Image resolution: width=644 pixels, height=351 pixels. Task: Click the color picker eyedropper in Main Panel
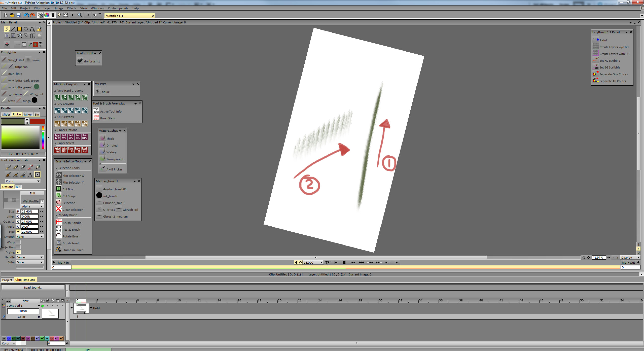30,44
